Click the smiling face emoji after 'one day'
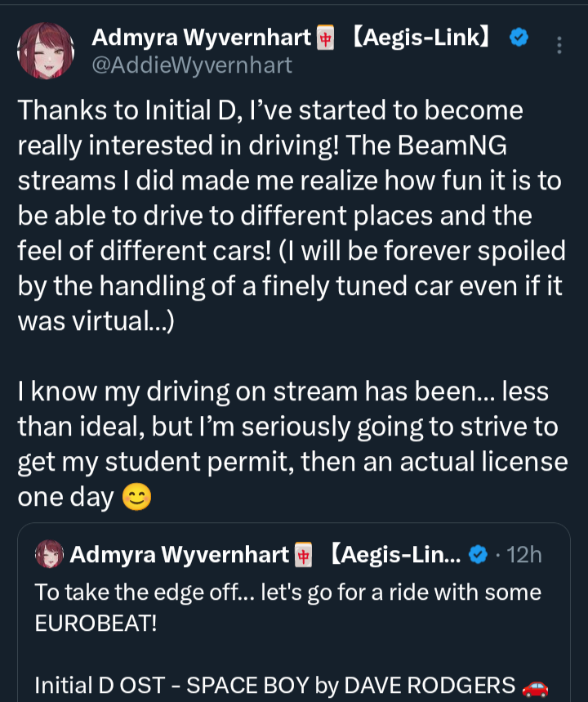This screenshot has width=588, height=702. [x=136, y=498]
